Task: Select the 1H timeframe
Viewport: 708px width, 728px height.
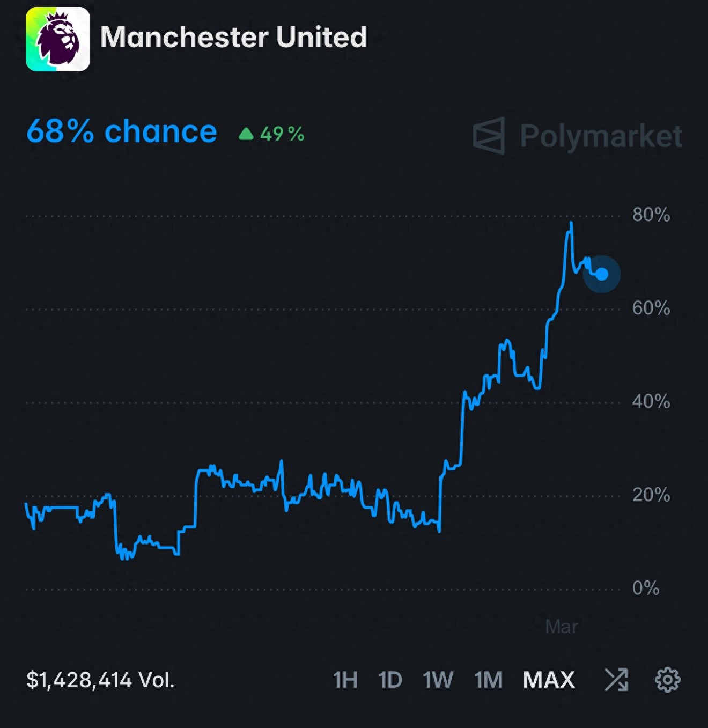Action: pos(344,680)
